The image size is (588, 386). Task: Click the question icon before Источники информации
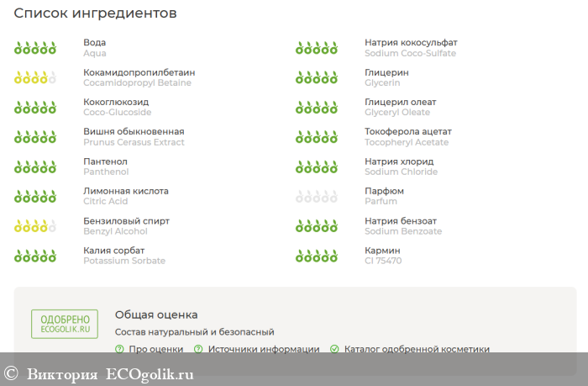[x=198, y=349]
